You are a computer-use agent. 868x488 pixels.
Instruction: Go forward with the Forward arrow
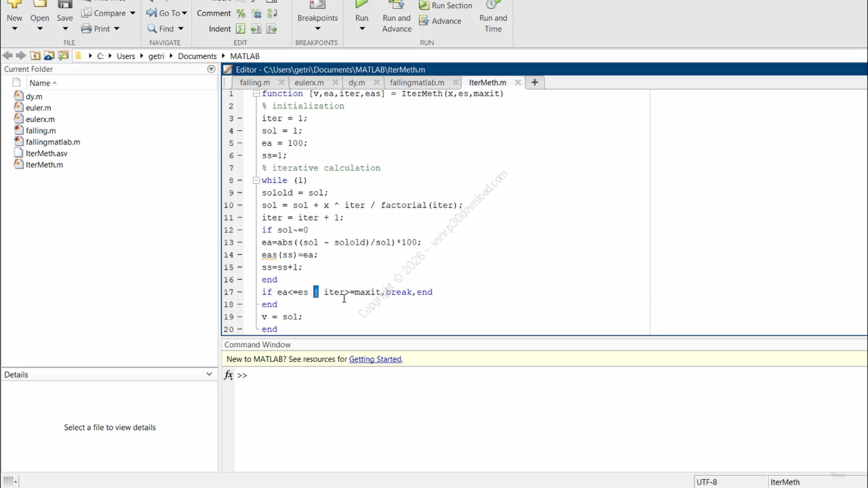[x=21, y=56]
